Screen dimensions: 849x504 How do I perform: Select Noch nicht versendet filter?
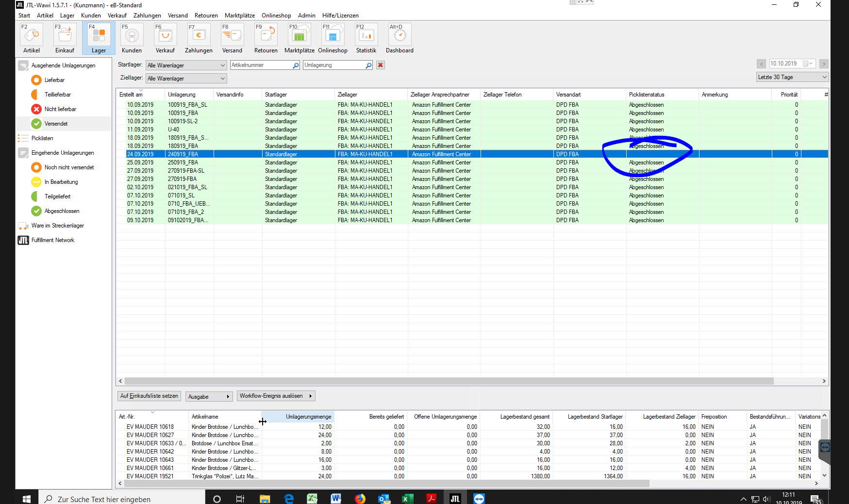(69, 167)
